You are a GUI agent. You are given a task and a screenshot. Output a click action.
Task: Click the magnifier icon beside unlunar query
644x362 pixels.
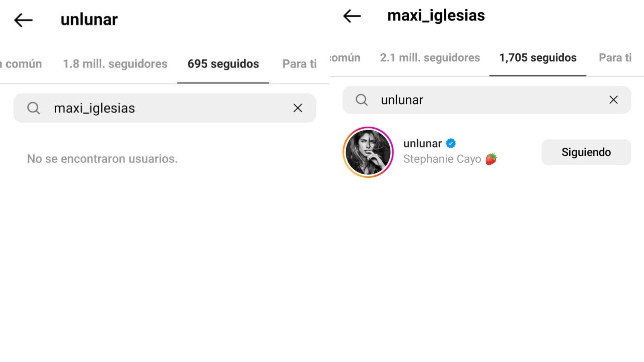point(362,100)
